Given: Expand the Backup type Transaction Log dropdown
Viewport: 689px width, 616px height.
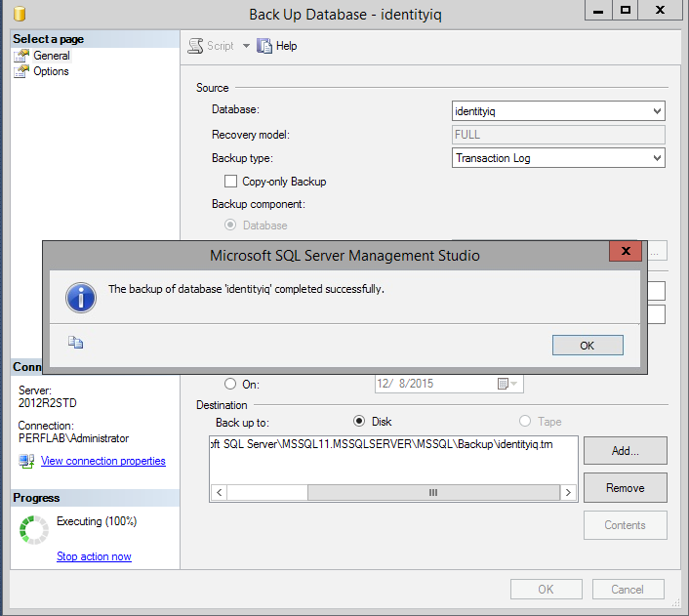Looking at the screenshot, I should tap(558, 158).
